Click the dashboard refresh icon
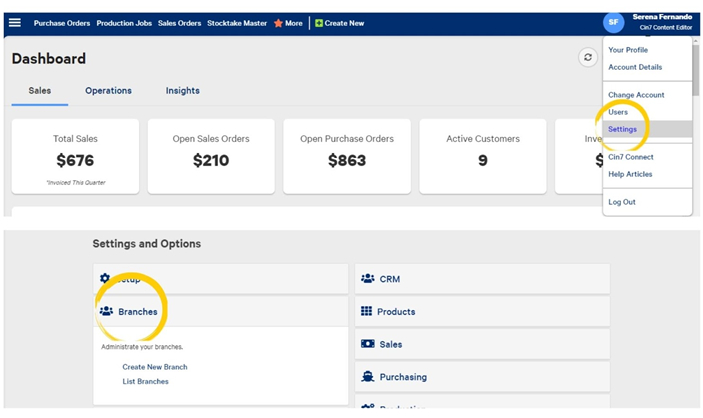 pos(588,58)
